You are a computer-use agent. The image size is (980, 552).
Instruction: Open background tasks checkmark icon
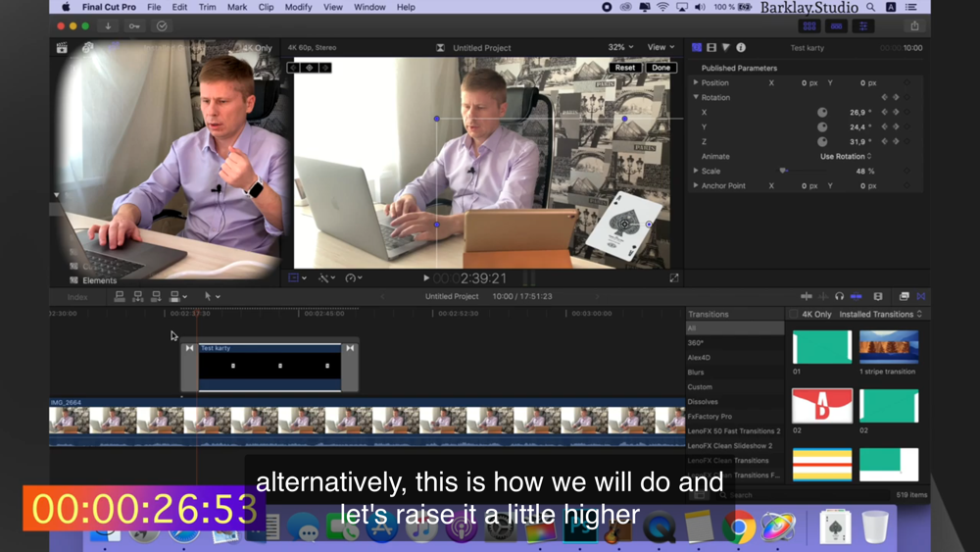[162, 26]
